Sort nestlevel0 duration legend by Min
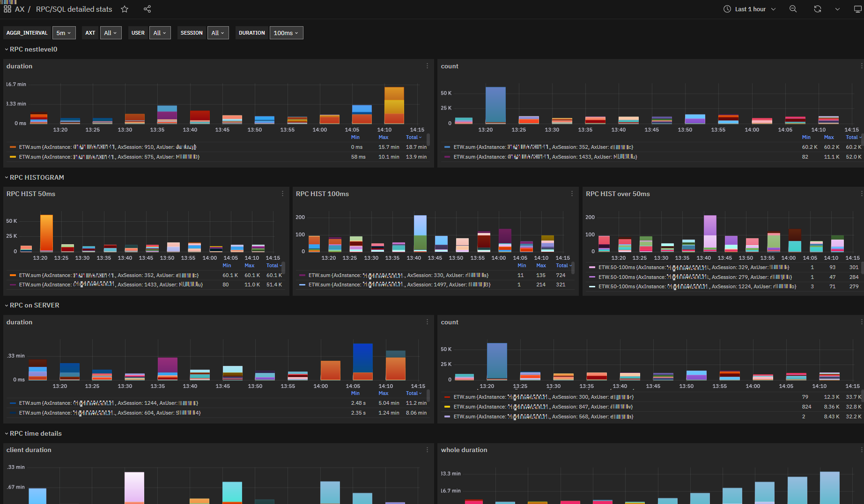This screenshot has width=864, height=504. coord(355,137)
